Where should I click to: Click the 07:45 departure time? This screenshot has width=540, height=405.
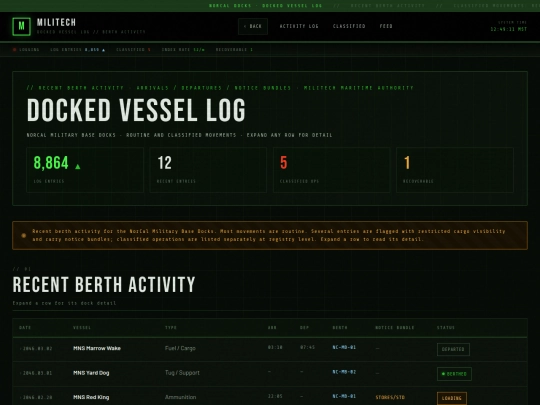[308, 347]
